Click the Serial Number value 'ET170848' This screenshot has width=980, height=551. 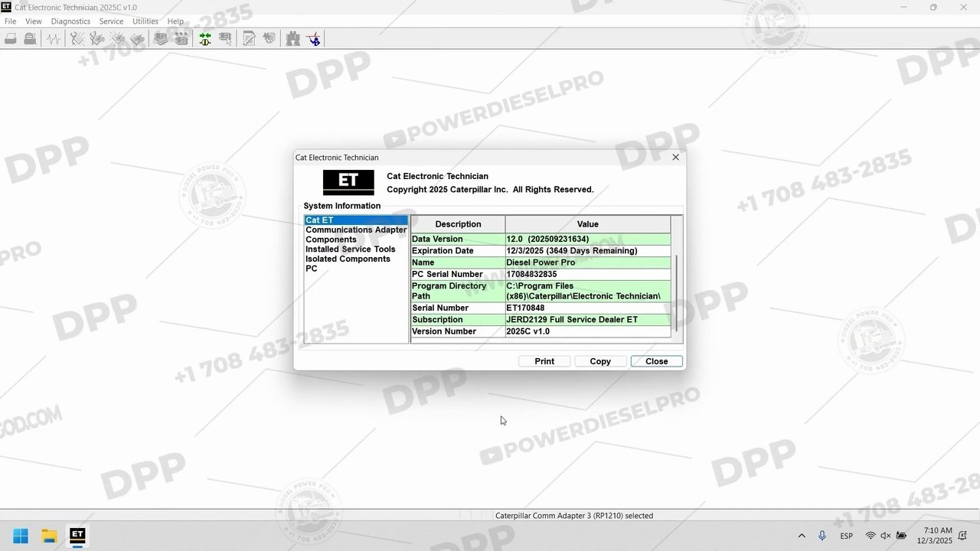[x=588, y=308]
